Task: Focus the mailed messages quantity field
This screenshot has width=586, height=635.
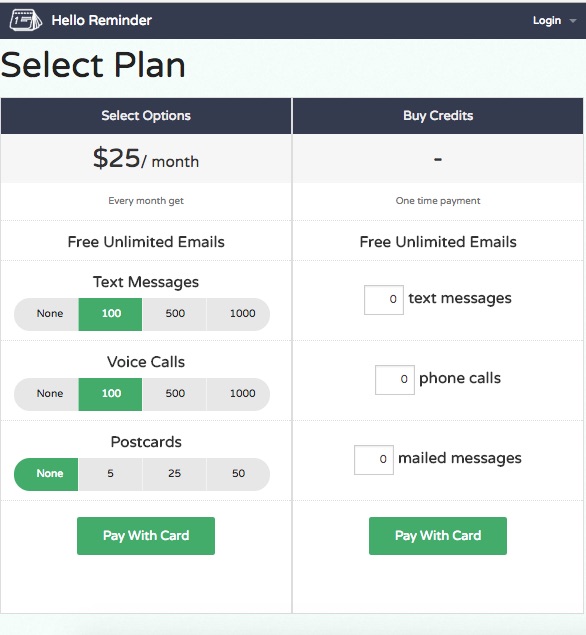Action: coord(374,460)
